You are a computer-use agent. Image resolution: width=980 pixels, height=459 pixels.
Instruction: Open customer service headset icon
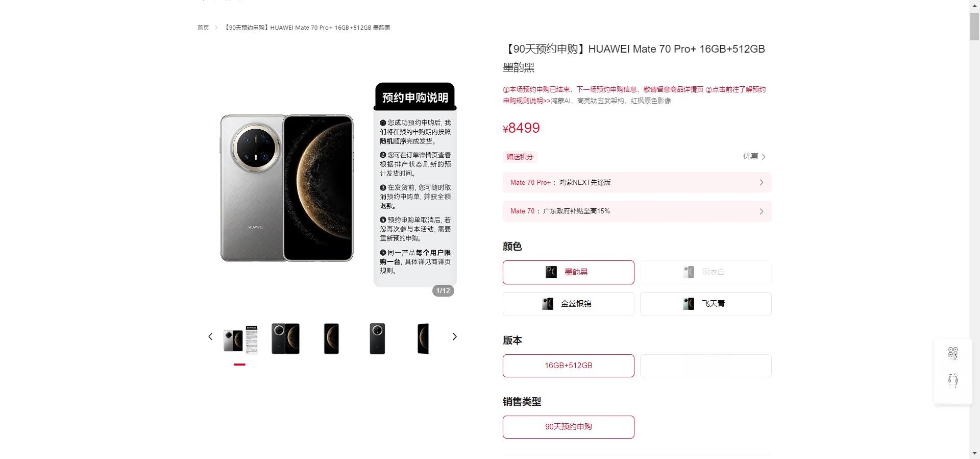tap(953, 380)
